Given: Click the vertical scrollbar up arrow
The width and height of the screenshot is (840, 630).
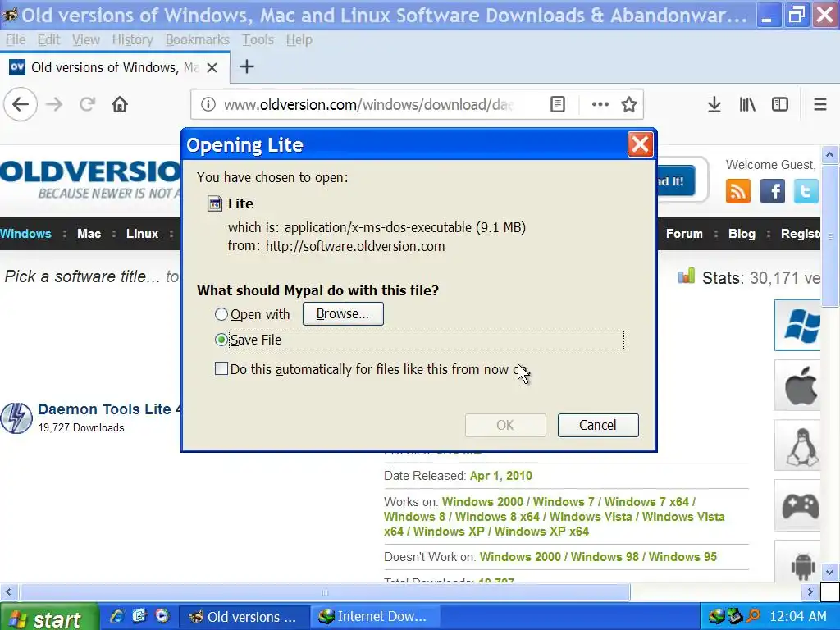Looking at the screenshot, I should coord(830,155).
